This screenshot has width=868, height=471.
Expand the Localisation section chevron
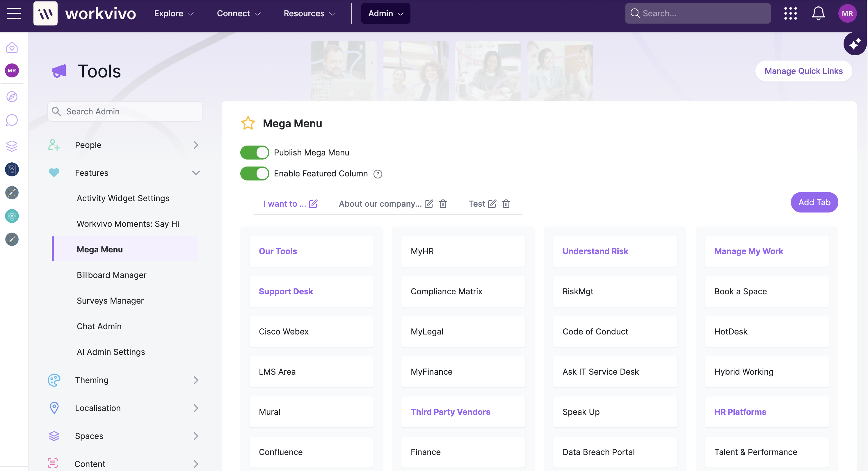click(x=196, y=408)
